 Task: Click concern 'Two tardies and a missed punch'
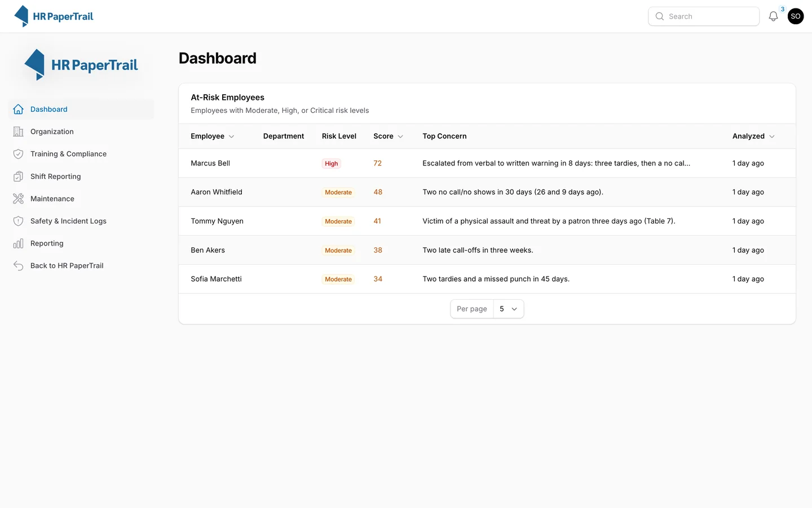[496, 279]
